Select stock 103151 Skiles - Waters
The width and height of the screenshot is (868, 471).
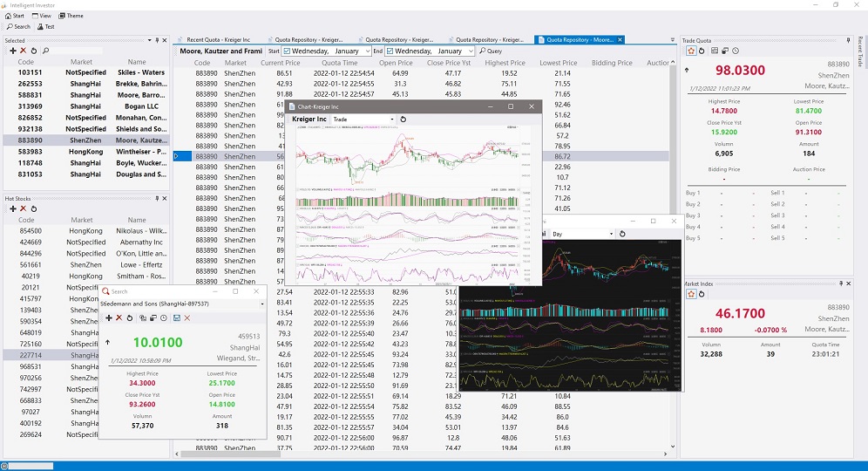(x=86, y=72)
